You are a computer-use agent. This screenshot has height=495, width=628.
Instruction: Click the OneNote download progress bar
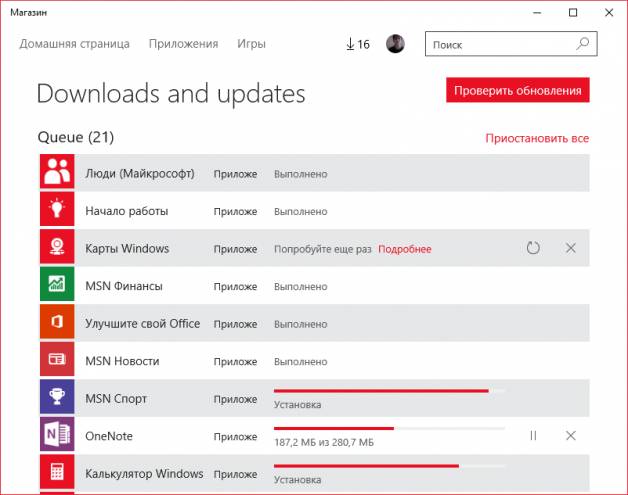(389, 429)
